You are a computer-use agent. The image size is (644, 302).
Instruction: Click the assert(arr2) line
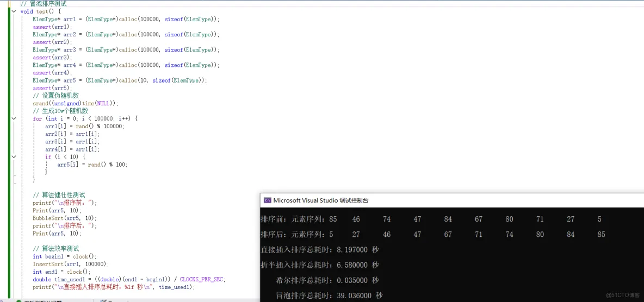coord(52,42)
